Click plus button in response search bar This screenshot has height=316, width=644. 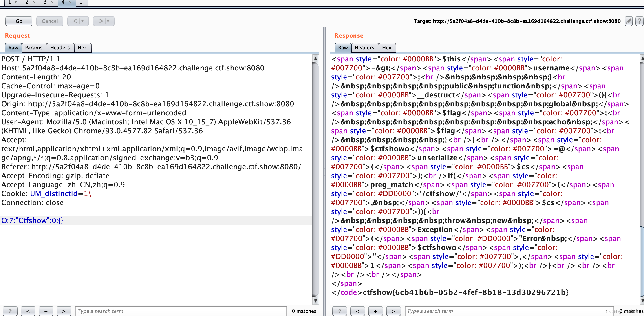coord(375,311)
